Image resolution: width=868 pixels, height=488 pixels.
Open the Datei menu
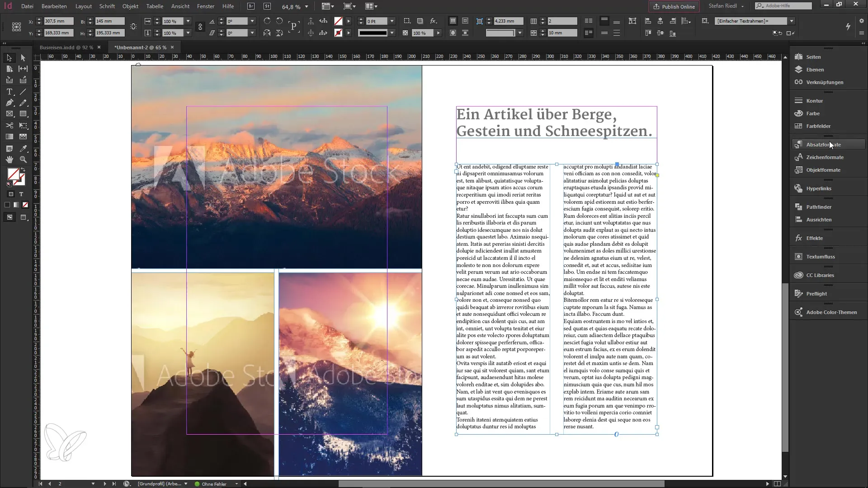tap(27, 6)
